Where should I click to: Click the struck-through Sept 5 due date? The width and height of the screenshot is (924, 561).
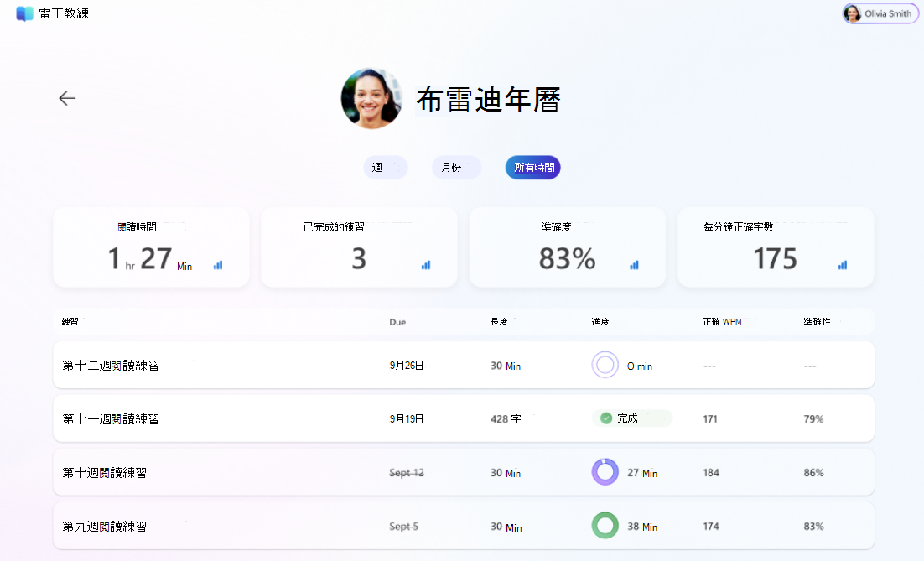(x=403, y=527)
